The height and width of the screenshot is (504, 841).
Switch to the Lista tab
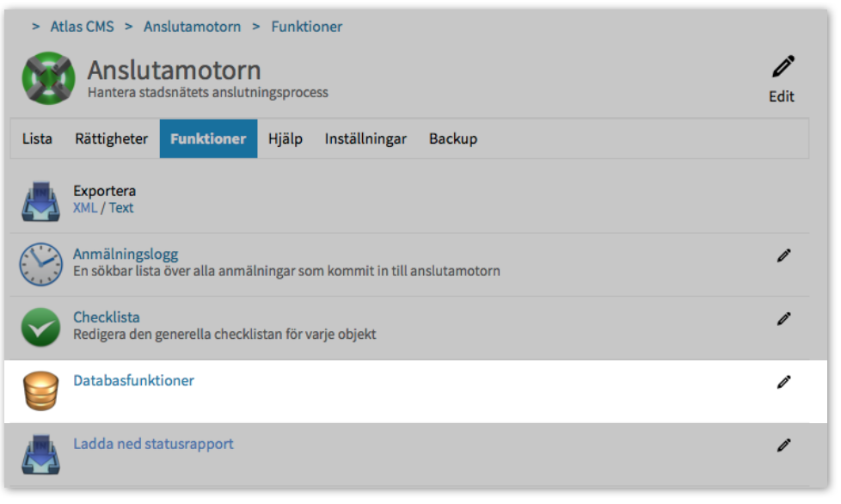[37, 138]
